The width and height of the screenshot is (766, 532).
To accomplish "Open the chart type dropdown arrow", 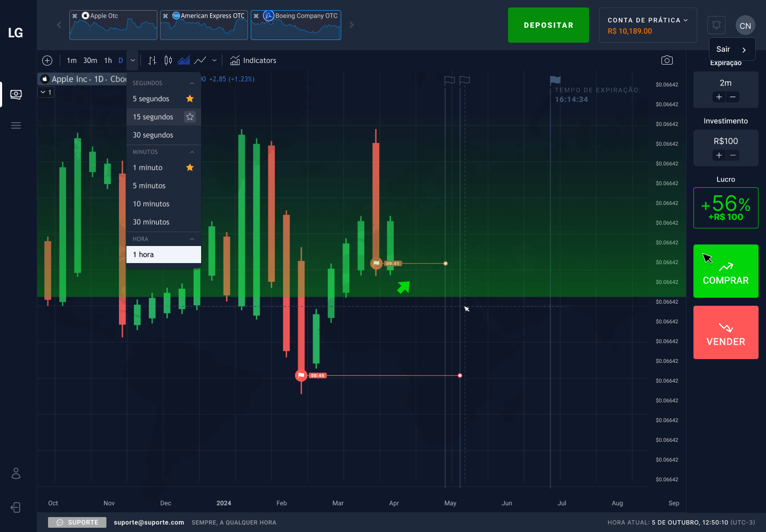I will click(x=214, y=60).
